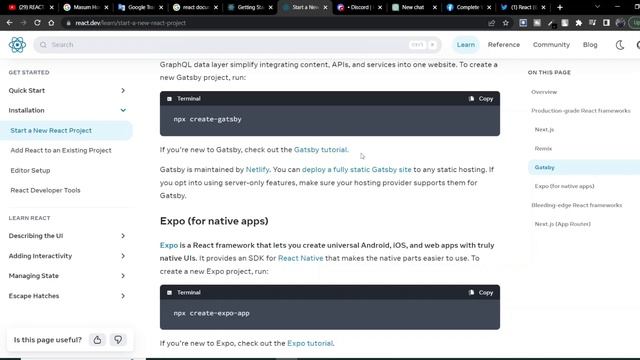Click the Terminal icon in Gatsby code block
This screenshot has width=640, height=360.
169,99
